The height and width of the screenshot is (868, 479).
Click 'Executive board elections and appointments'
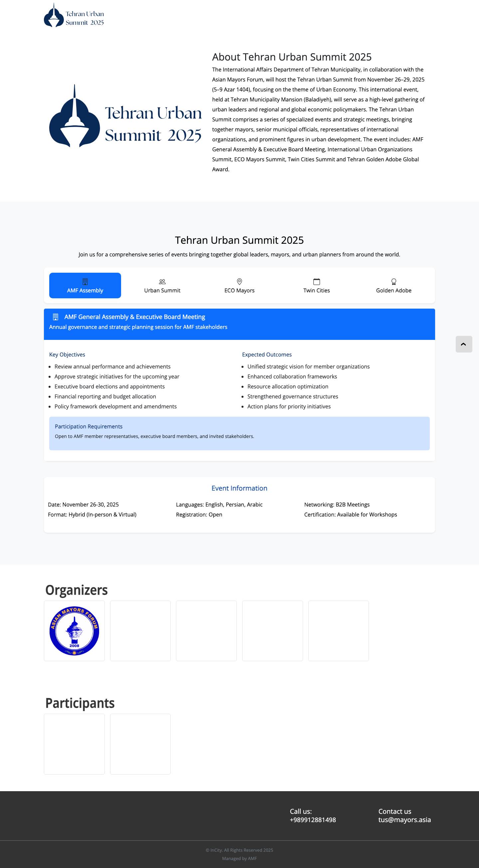click(x=109, y=386)
